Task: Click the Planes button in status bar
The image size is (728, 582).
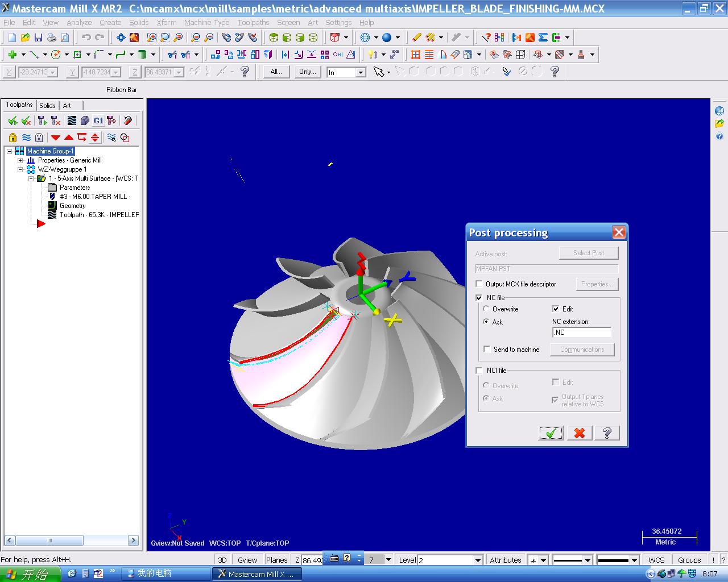Action: pos(277,560)
